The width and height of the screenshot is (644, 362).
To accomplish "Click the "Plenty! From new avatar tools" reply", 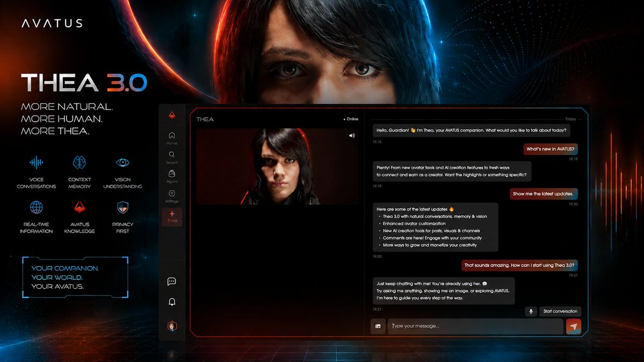I will coord(452,171).
